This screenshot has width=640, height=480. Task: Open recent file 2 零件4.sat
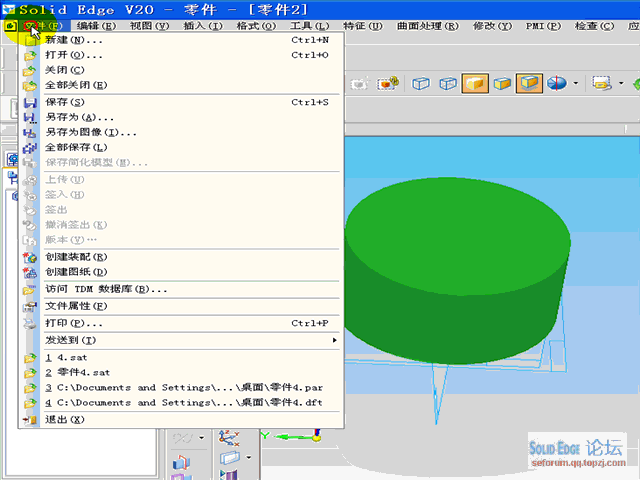tap(182, 373)
